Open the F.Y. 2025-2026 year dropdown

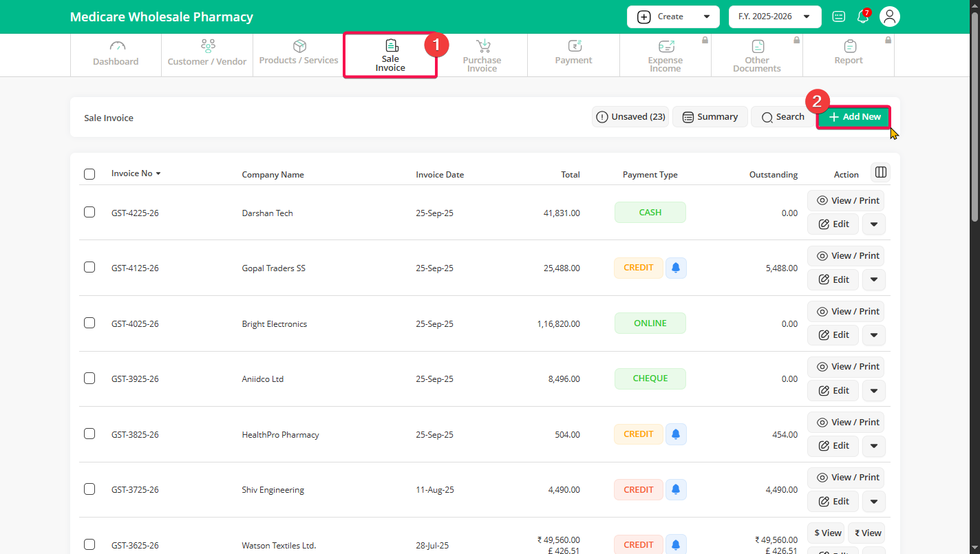(x=774, y=17)
